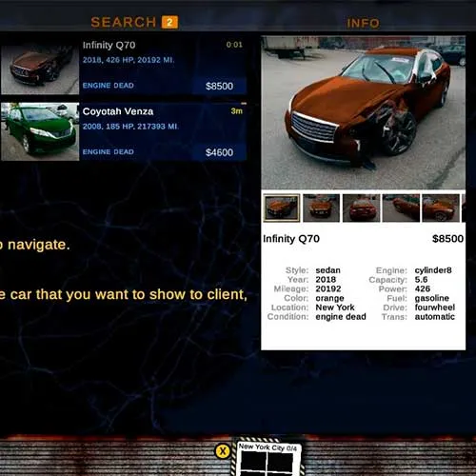Click the $4600 price in the Venza listing
476x476 pixels.
pos(219,152)
